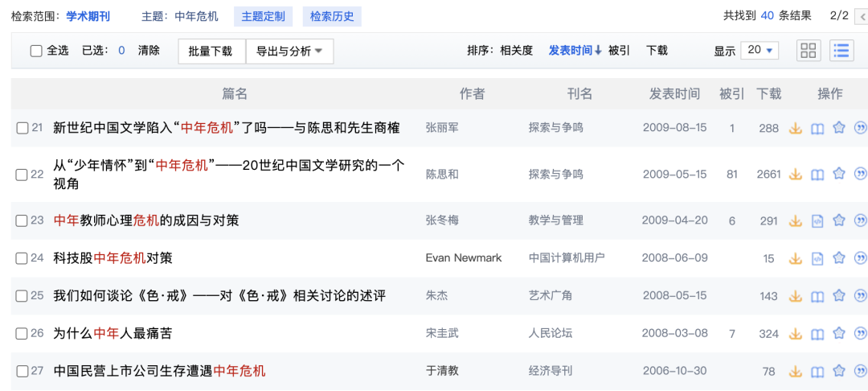The height and width of the screenshot is (391, 868).
Task: Expand the 导出与分析 dropdown
Action: click(289, 51)
